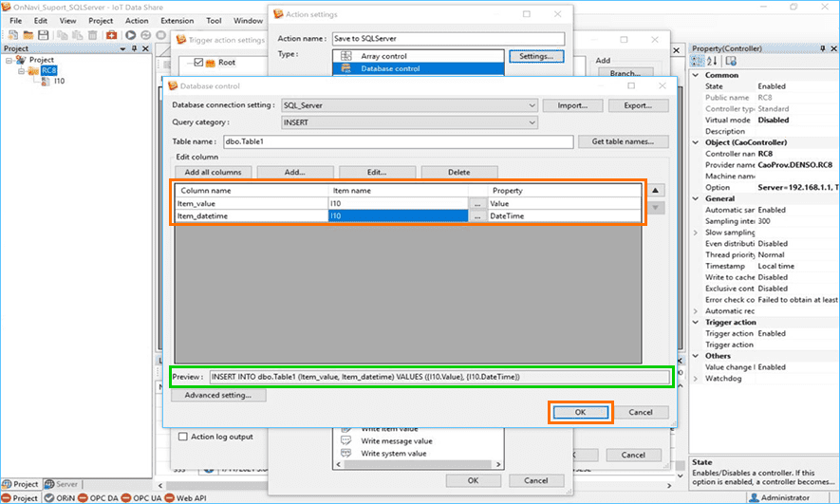Image resolution: width=840 pixels, height=504 pixels.
Task: Click the Start play toolbar icon
Action: click(x=131, y=35)
